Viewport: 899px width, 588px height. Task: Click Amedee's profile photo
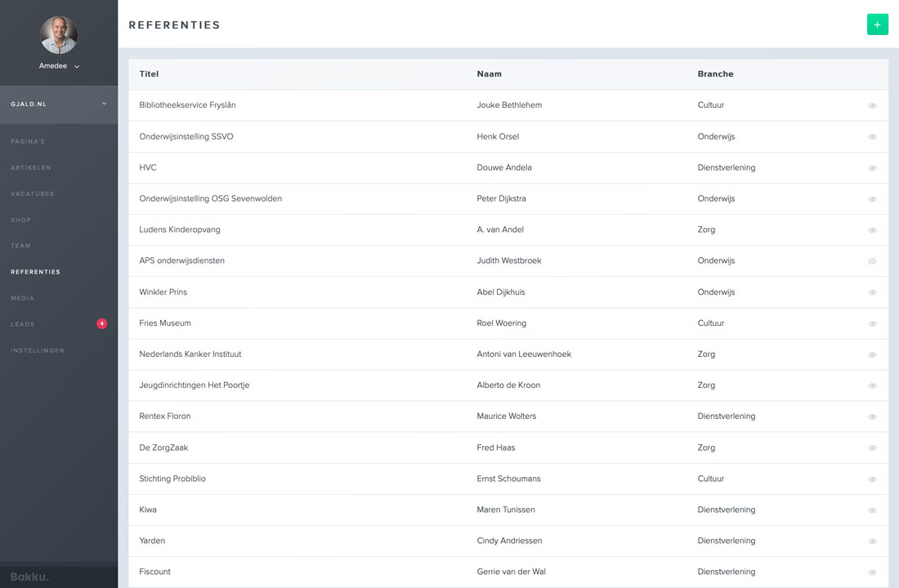(59, 34)
